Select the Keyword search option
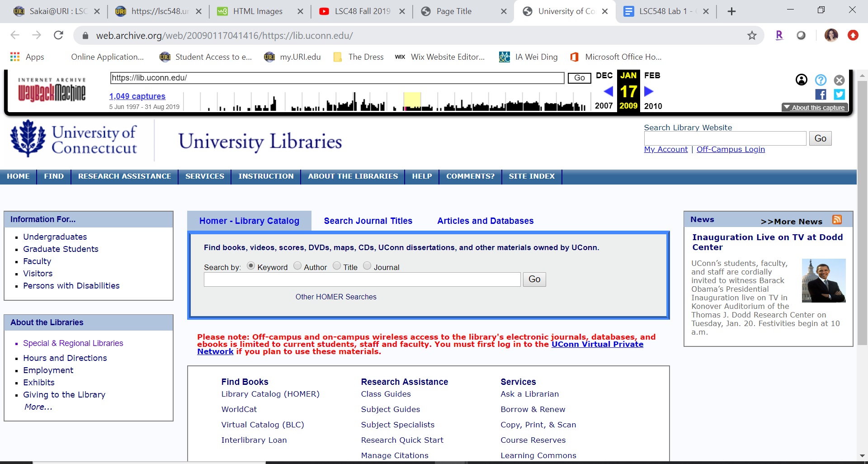Viewport: 868px width, 464px height. [x=251, y=266]
